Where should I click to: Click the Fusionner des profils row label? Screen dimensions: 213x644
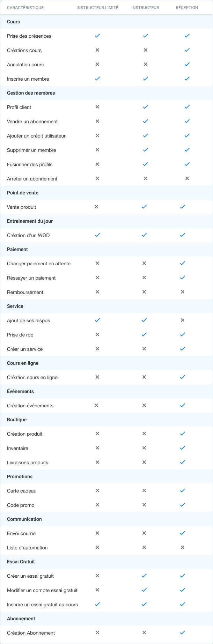[30, 164]
